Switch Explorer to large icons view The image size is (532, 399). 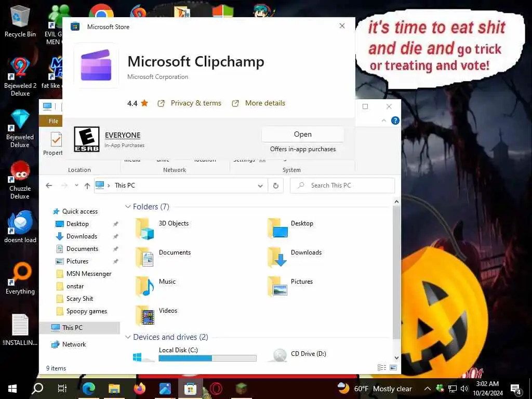393,367
